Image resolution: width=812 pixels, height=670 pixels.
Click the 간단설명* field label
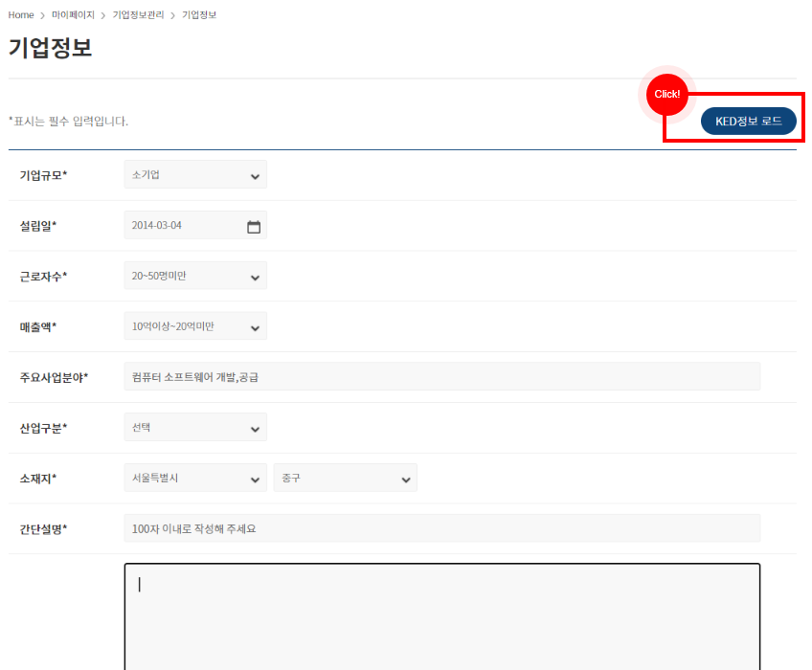(x=43, y=529)
